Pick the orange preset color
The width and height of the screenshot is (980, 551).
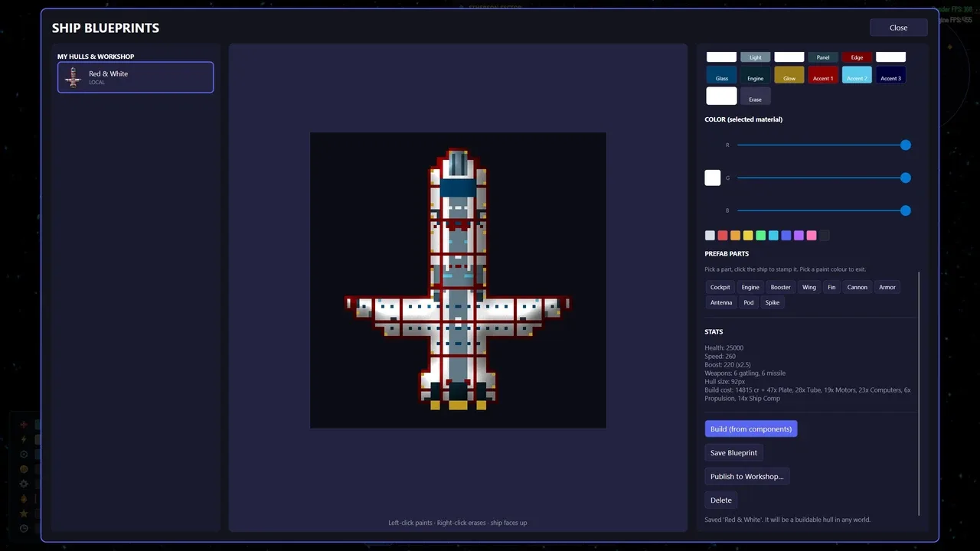click(735, 236)
